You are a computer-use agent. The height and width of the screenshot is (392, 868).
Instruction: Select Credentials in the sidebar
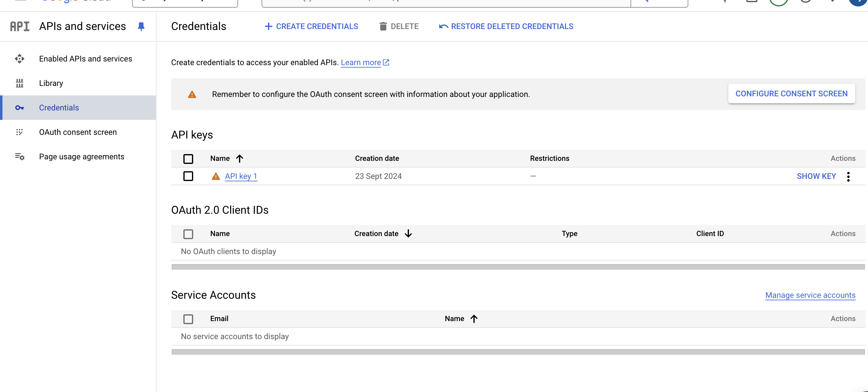click(x=78, y=108)
